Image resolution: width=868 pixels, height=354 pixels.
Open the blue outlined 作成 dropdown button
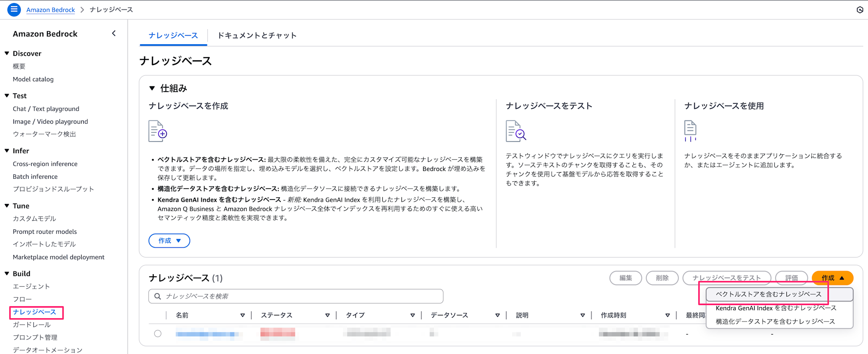169,241
